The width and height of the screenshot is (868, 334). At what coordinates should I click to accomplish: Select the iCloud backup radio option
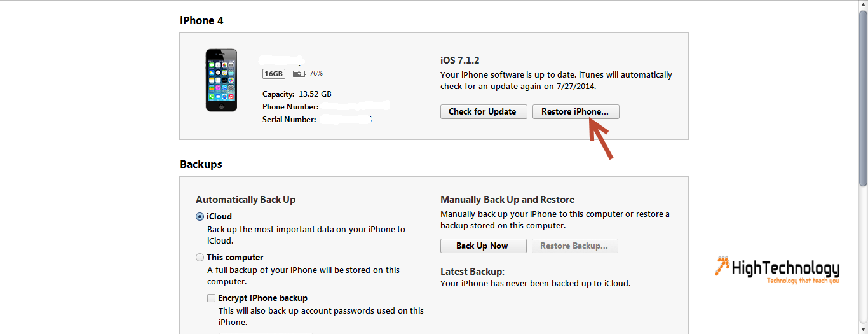[x=200, y=216]
